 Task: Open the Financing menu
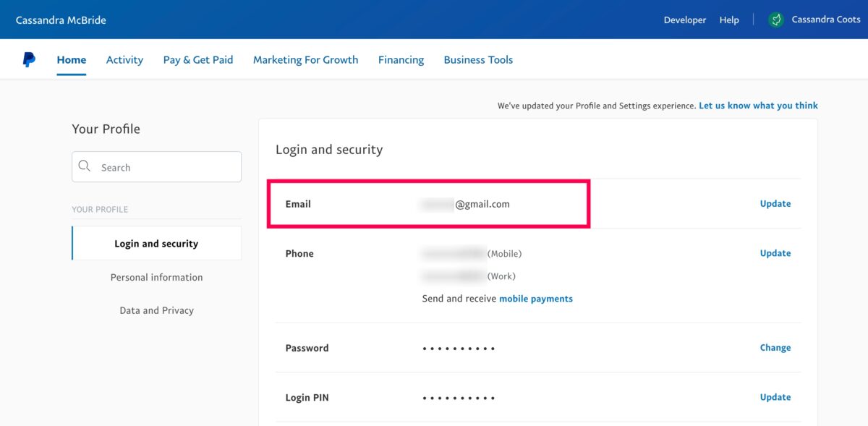[401, 60]
